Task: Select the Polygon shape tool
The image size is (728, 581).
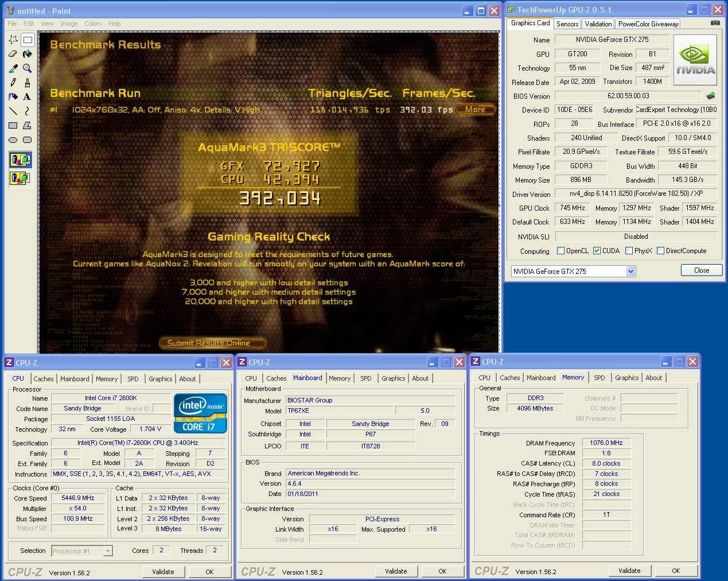Action: (x=27, y=125)
